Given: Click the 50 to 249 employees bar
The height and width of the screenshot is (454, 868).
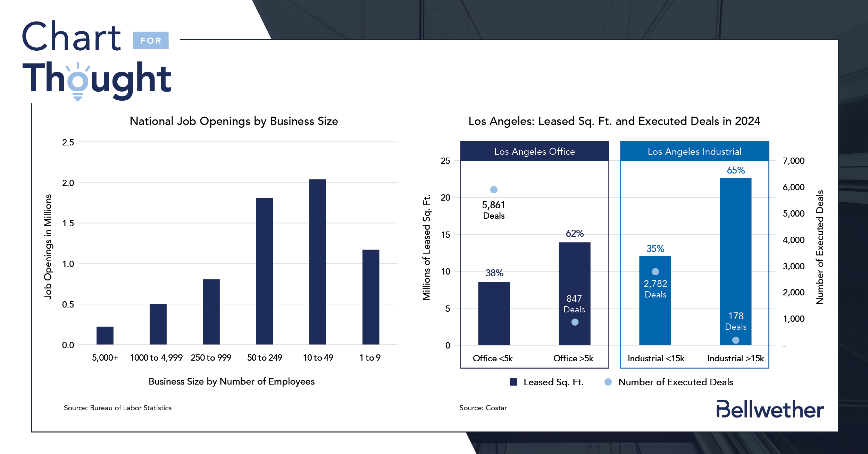Looking at the screenshot, I should click(x=265, y=271).
